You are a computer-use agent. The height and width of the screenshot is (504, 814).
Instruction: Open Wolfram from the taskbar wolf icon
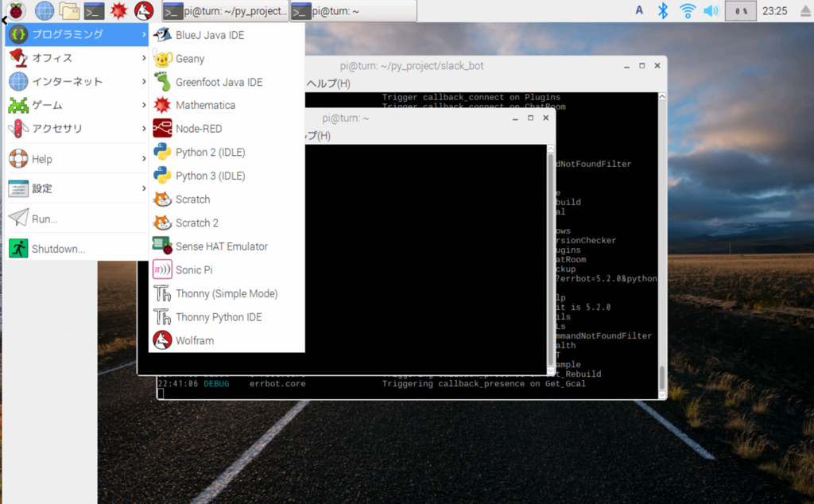point(144,10)
